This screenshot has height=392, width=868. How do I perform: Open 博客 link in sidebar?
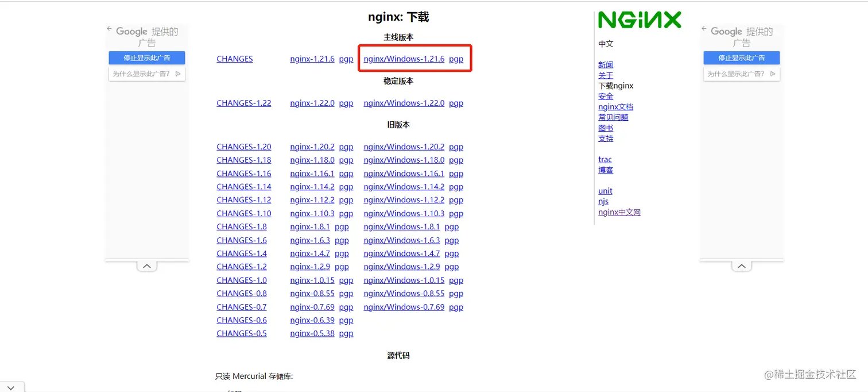pos(606,170)
